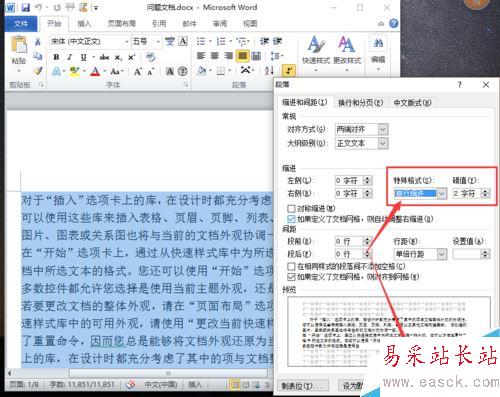Click the 制表位 Tabs button
The image size is (500, 397).
point(302,386)
